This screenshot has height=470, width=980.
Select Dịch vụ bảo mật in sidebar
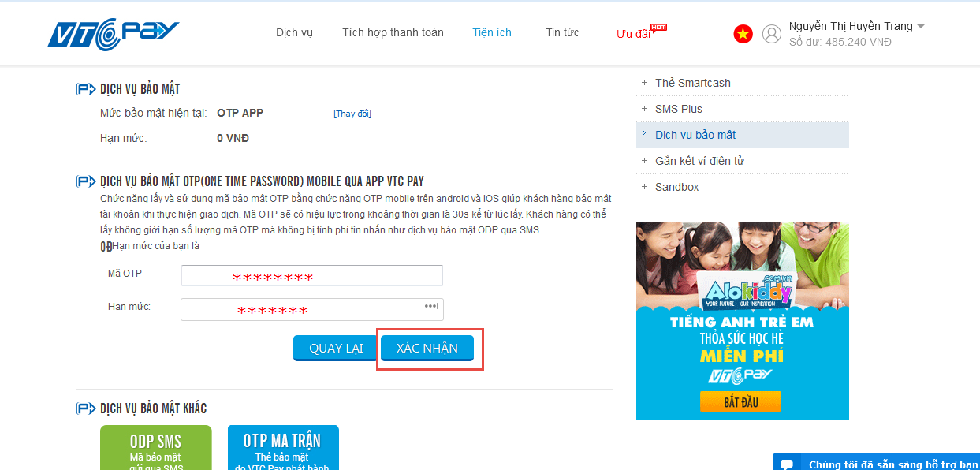[x=742, y=135]
